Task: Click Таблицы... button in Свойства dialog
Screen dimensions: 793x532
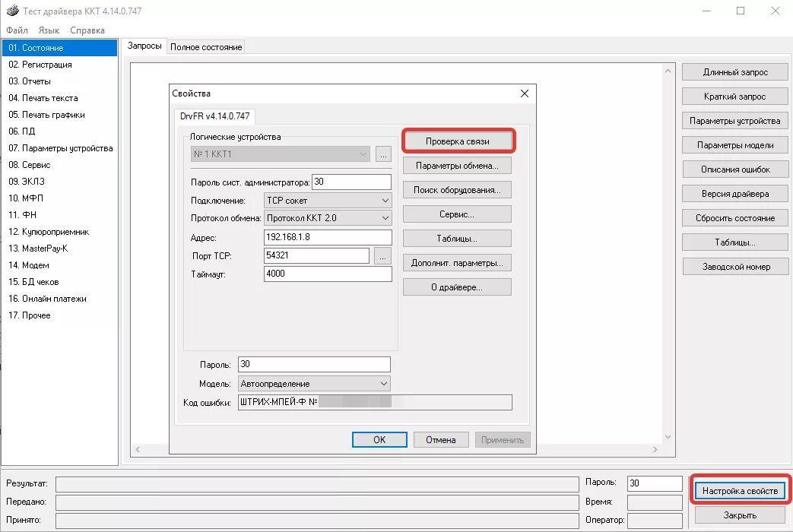Action: click(x=457, y=238)
